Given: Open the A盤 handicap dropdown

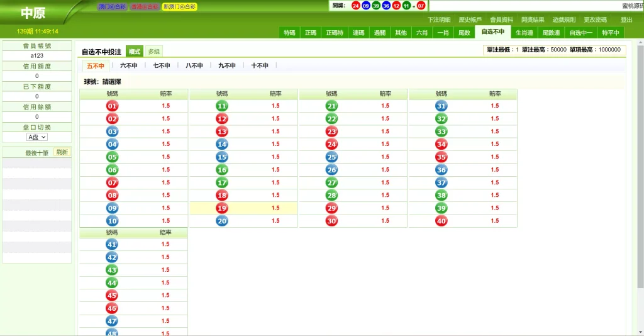Looking at the screenshot, I should point(37,137).
